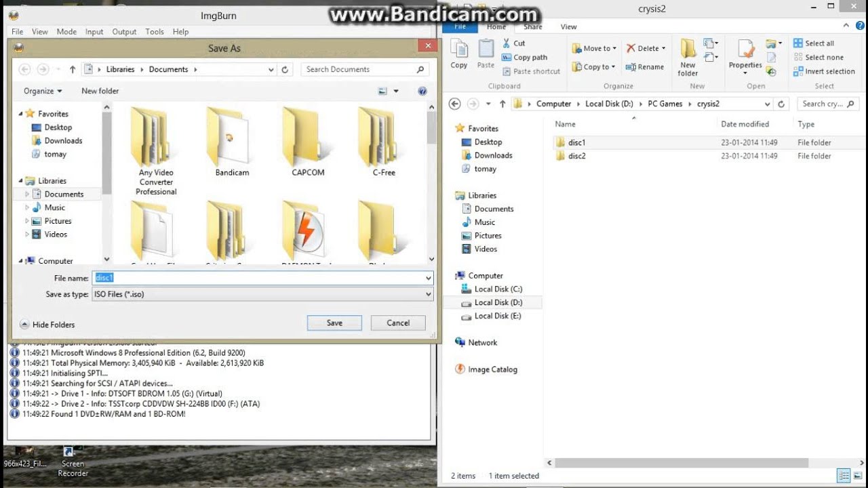Open Save as type combo box
This screenshot has width=868, height=488.
tap(262, 294)
